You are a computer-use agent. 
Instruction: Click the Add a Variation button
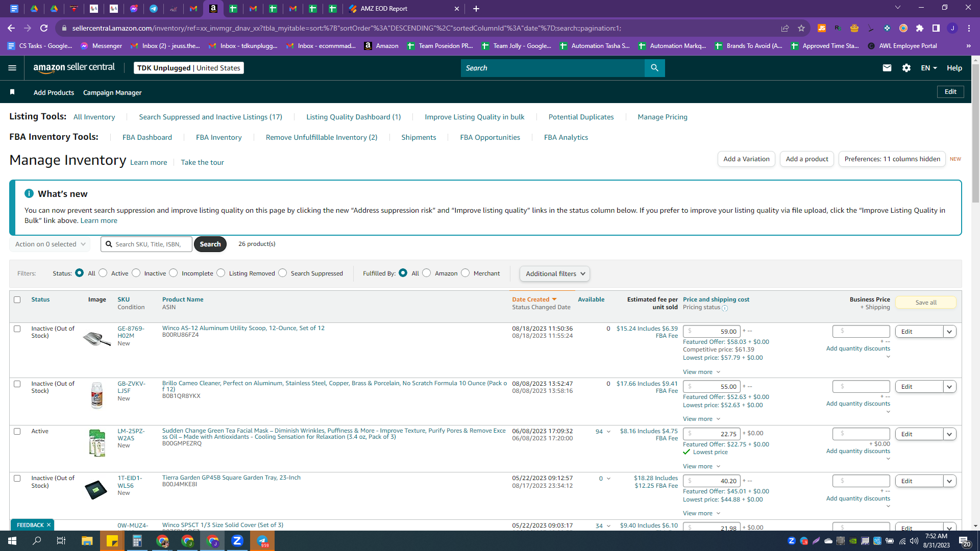[746, 159]
